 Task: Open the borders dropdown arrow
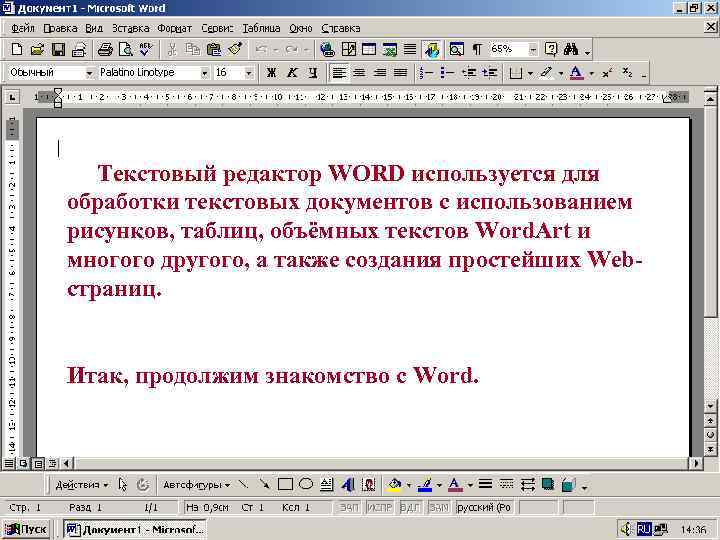[x=530, y=73]
